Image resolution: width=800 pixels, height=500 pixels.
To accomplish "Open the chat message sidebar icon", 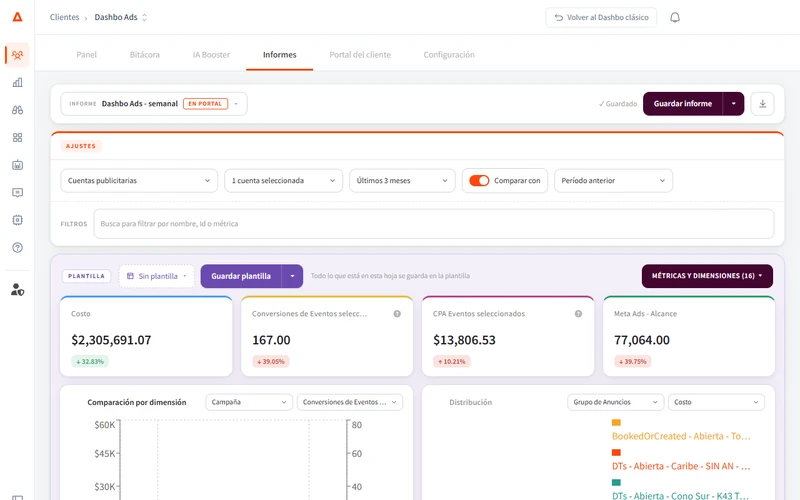I will [17, 192].
